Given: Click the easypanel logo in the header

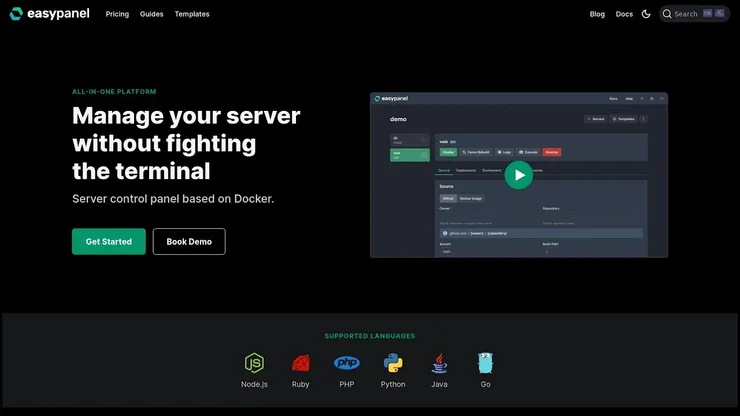Looking at the screenshot, I should click(50, 14).
